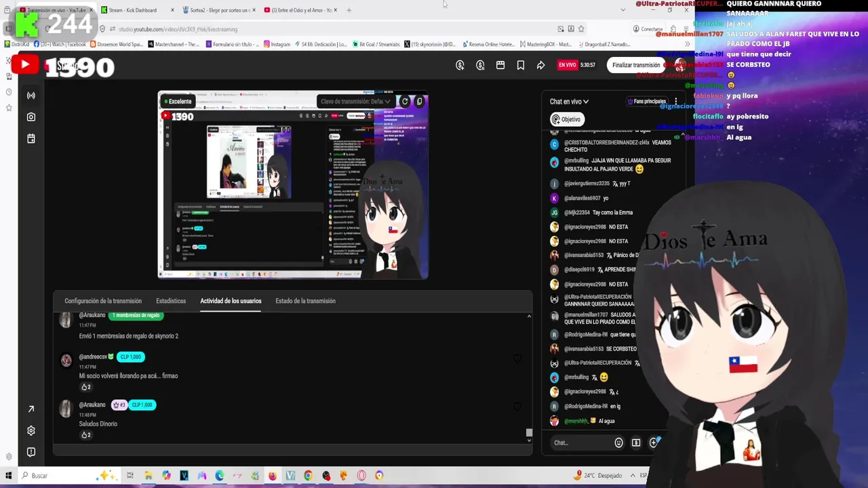Screen dimensions: 868x488
Task: Open the Stream (live) icon in left sidebar
Action: [31, 96]
